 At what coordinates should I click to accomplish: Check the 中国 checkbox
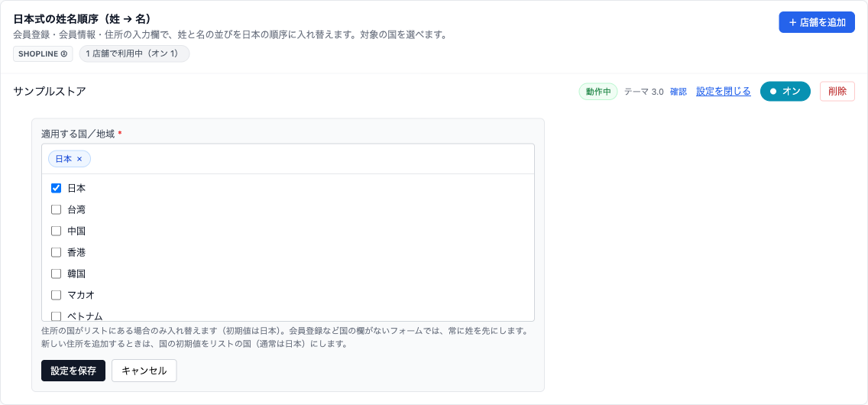tap(56, 231)
